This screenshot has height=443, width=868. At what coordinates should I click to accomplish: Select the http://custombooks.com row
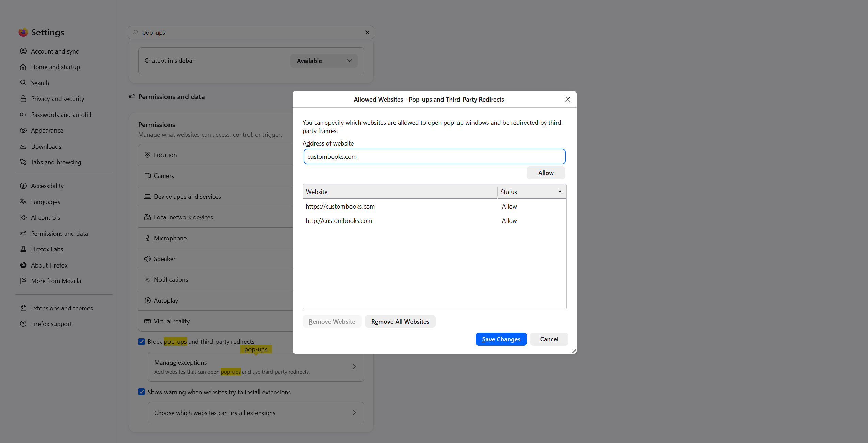click(x=434, y=221)
